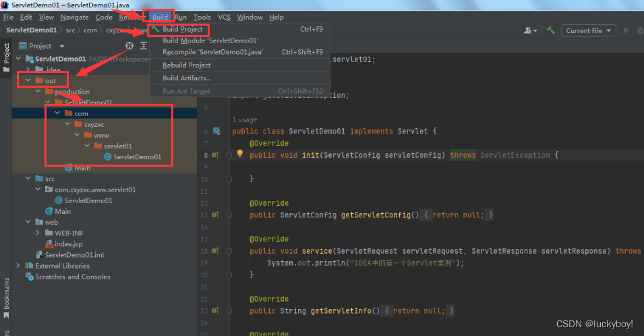Toggle the fold end marker on line 10

pos(229,179)
